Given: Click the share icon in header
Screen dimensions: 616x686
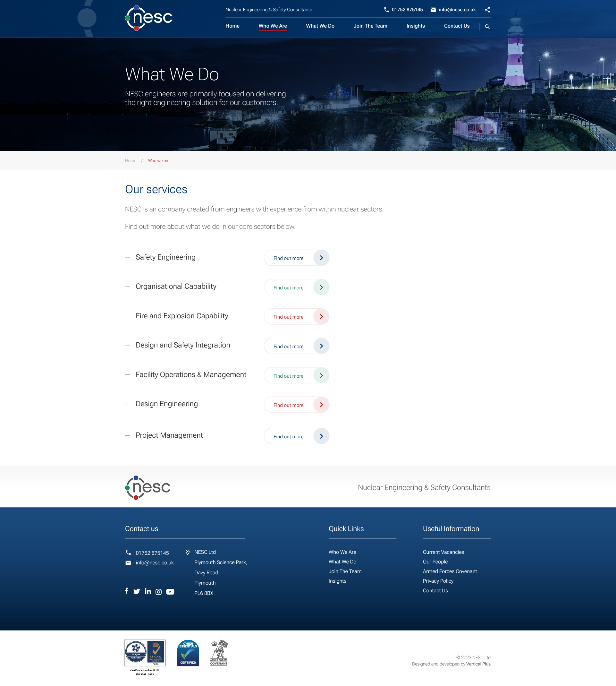Looking at the screenshot, I should pos(487,10).
